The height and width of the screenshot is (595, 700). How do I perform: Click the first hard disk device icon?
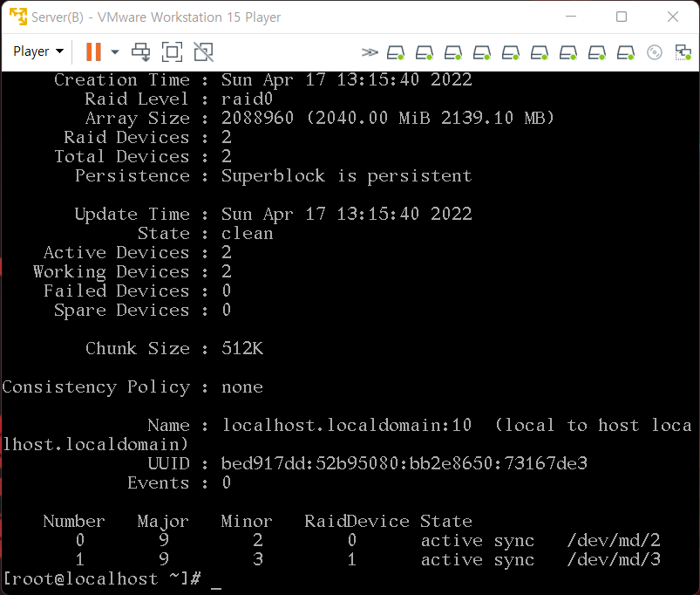pyautogui.click(x=396, y=52)
